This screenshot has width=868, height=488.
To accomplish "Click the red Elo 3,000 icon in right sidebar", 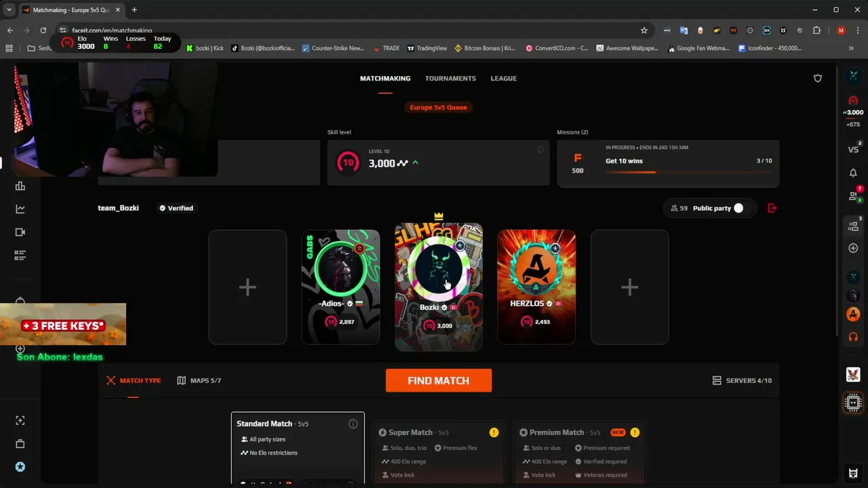I will coord(853,101).
